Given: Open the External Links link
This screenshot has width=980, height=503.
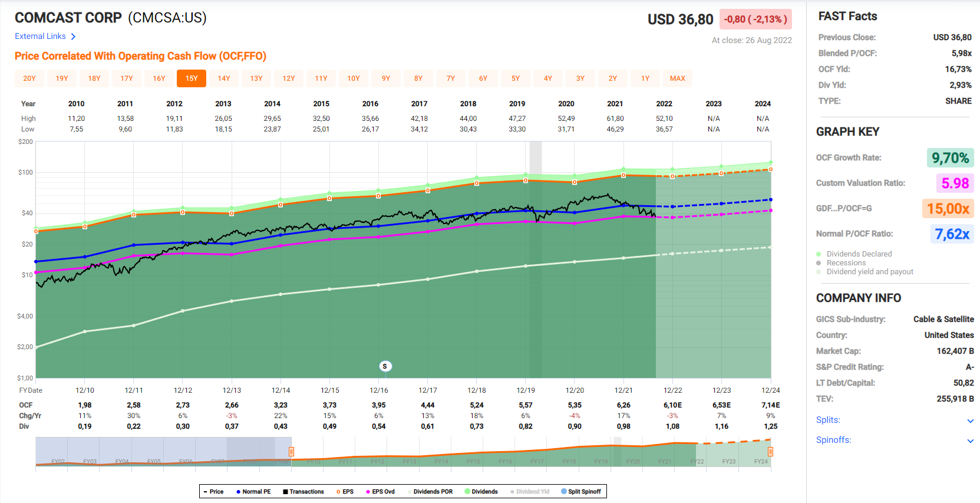Looking at the screenshot, I should click(x=40, y=37).
